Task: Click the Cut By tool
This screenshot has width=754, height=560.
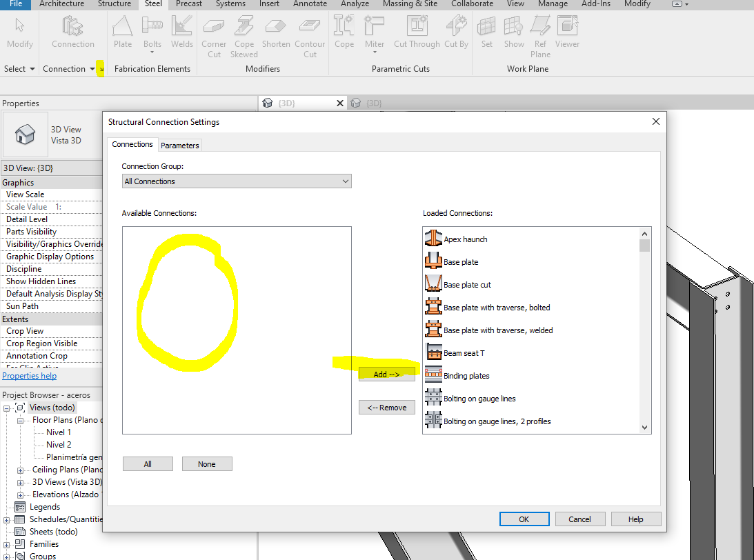Action: (457, 32)
